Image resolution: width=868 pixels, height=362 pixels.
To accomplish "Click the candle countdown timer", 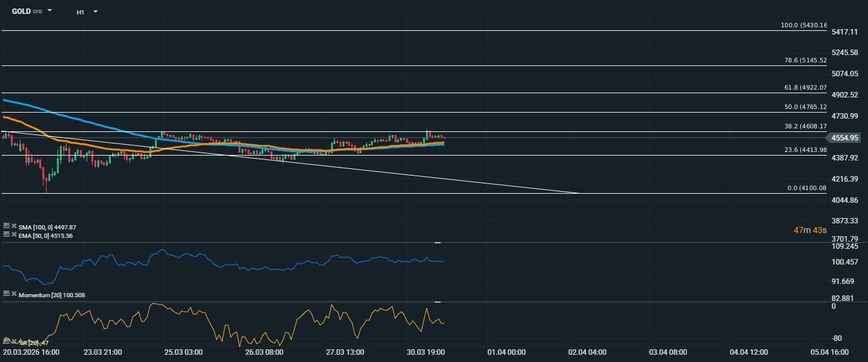I will coord(810,231).
